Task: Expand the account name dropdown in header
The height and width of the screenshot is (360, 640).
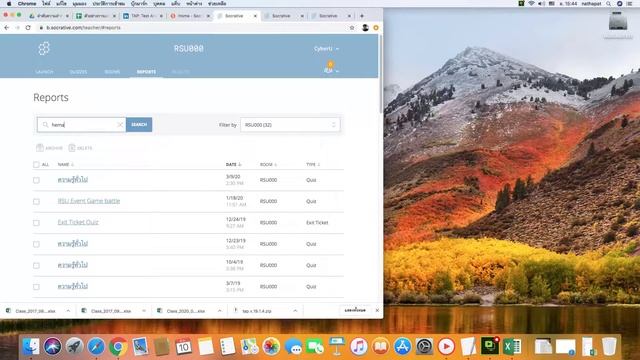Action: 326,49
